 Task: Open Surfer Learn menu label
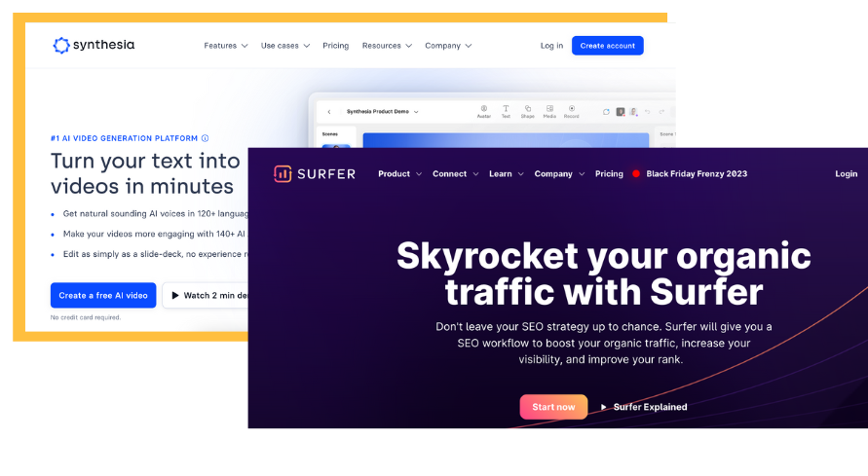pyautogui.click(x=501, y=173)
